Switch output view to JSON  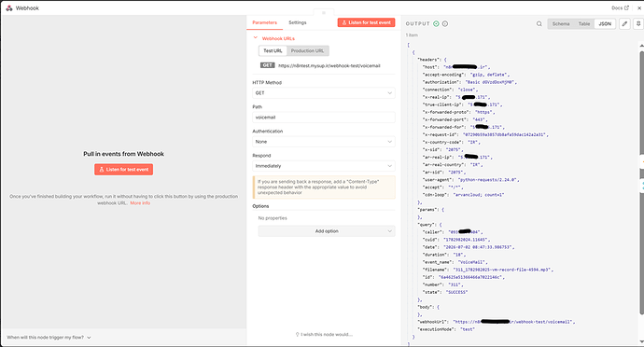click(x=605, y=24)
